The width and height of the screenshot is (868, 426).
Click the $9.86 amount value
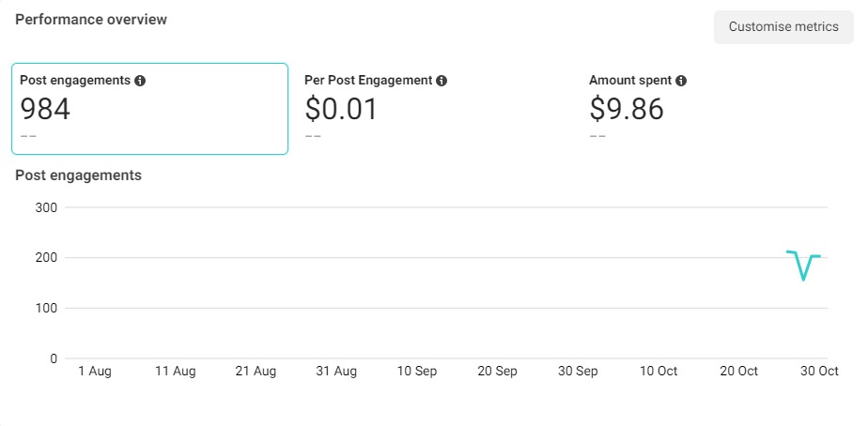[x=626, y=109]
